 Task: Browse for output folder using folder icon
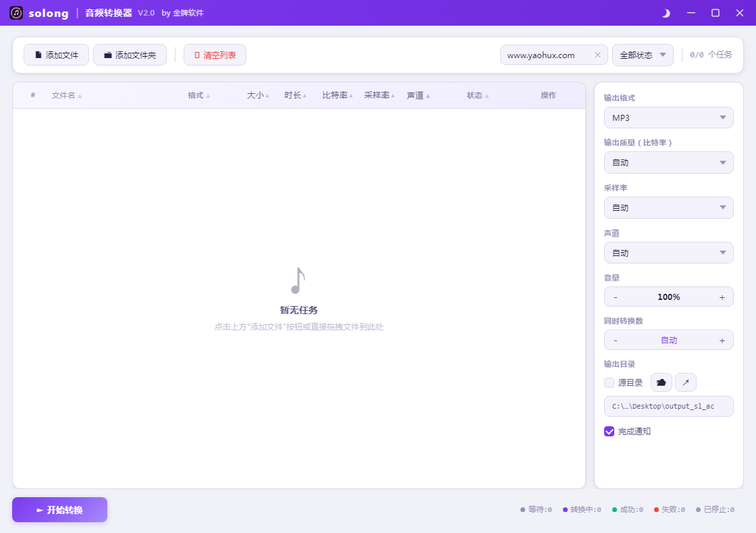coord(661,382)
